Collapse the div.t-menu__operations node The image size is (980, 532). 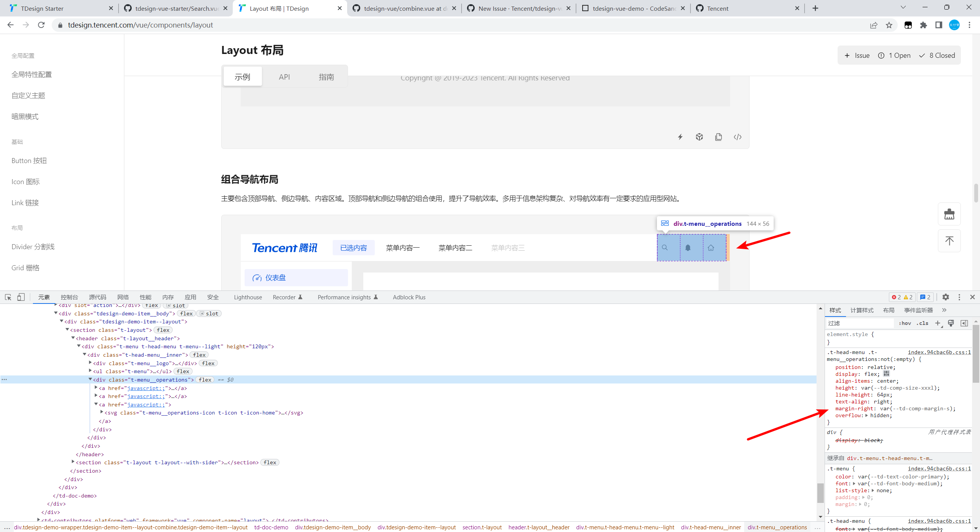(91, 380)
